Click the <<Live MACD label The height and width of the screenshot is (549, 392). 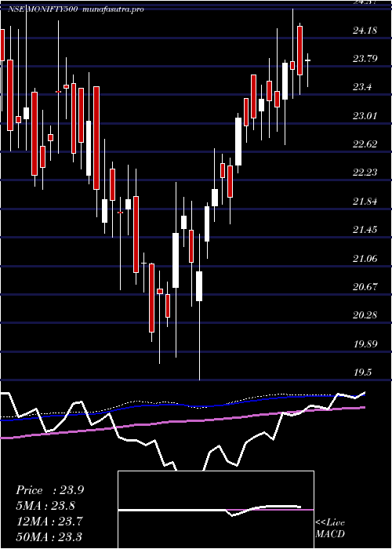pyautogui.click(x=330, y=529)
